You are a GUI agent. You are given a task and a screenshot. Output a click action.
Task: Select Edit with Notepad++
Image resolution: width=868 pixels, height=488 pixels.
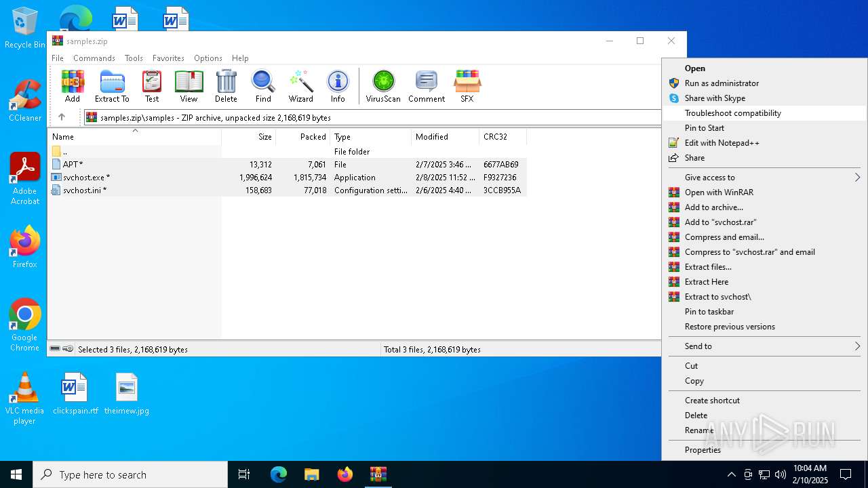pos(764,143)
